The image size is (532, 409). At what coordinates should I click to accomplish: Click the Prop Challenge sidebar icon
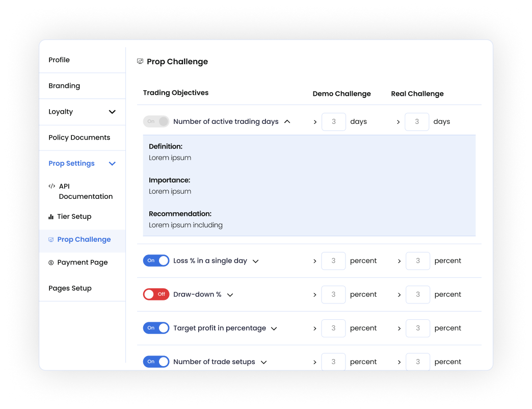point(51,239)
